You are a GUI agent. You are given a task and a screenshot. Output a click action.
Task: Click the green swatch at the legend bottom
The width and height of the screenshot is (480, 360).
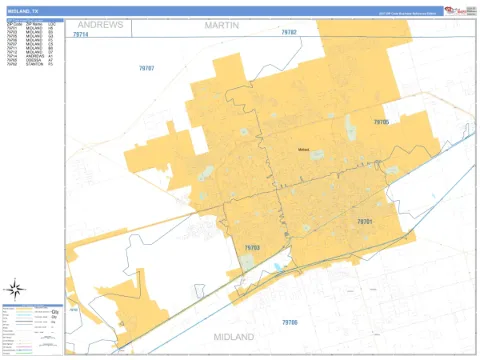(24, 353)
